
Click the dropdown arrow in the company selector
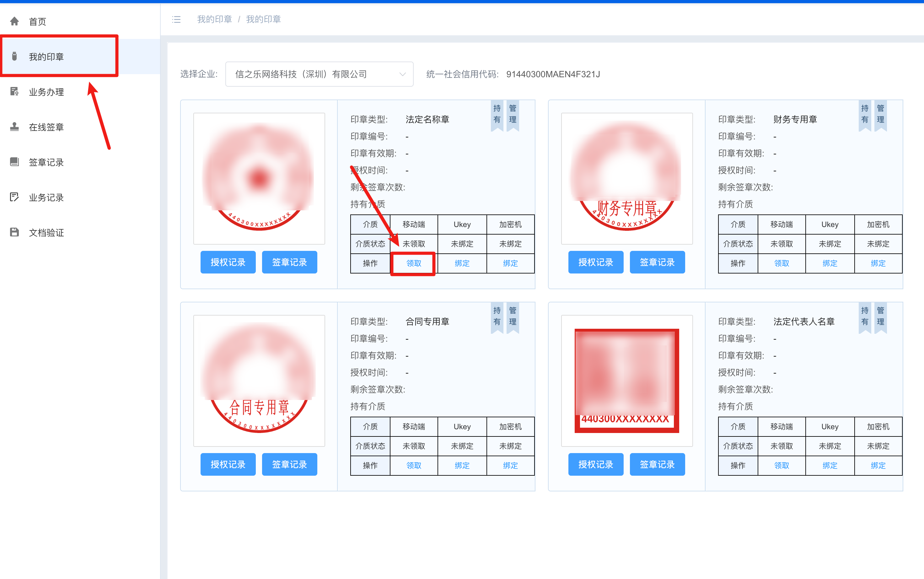pyautogui.click(x=402, y=74)
